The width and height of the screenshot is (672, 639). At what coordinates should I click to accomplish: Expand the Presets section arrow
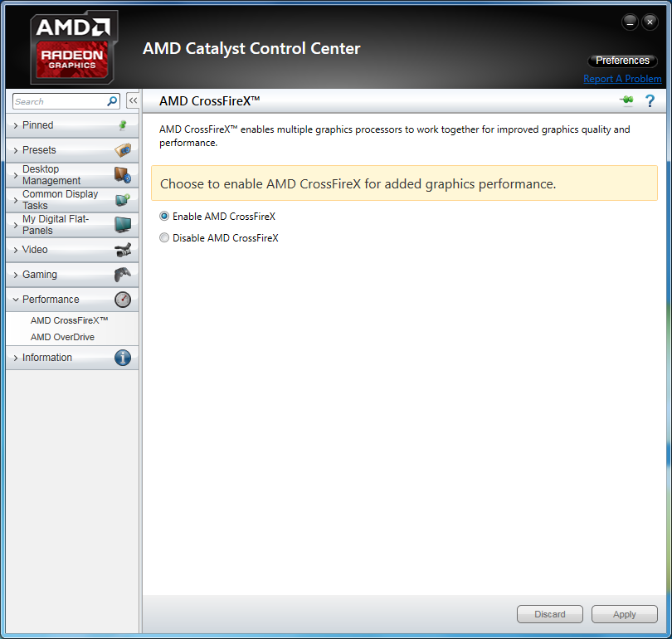point(16,150)
